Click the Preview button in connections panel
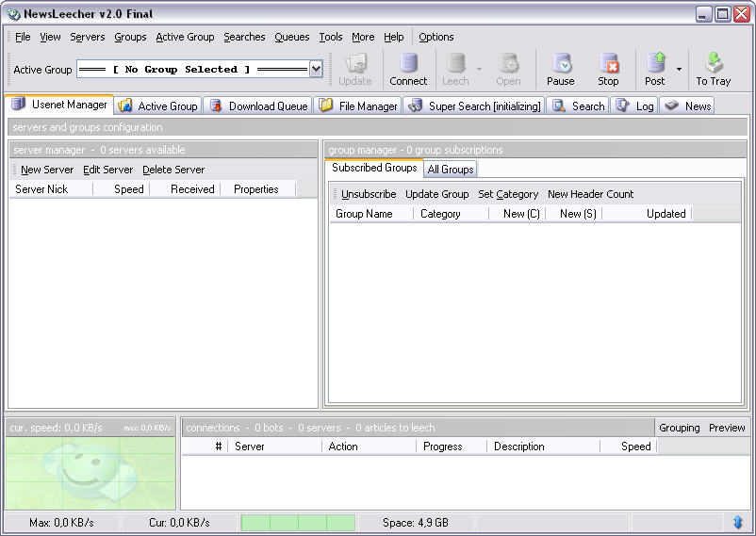The width and height of the screenshot is (756, 536). [727, 428]
